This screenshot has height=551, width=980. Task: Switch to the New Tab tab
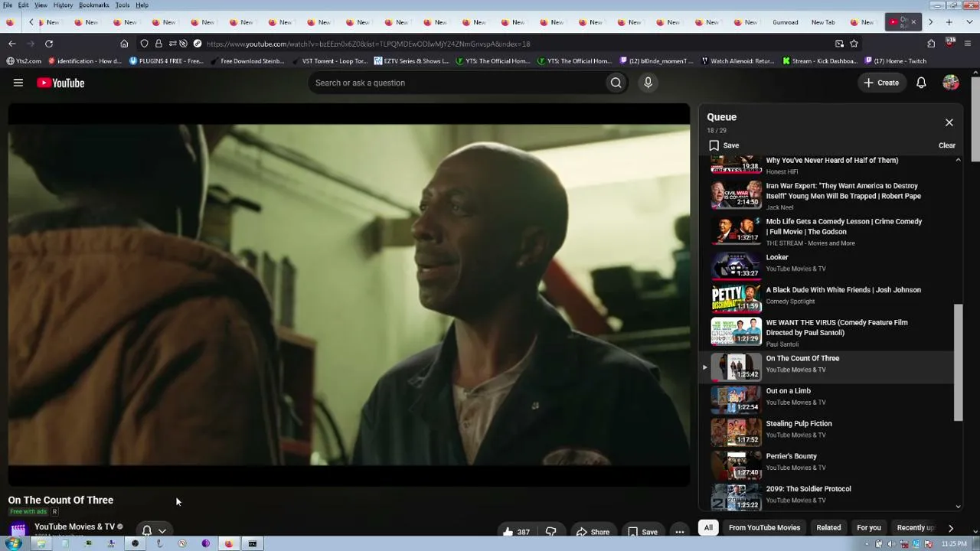(824, 22)
